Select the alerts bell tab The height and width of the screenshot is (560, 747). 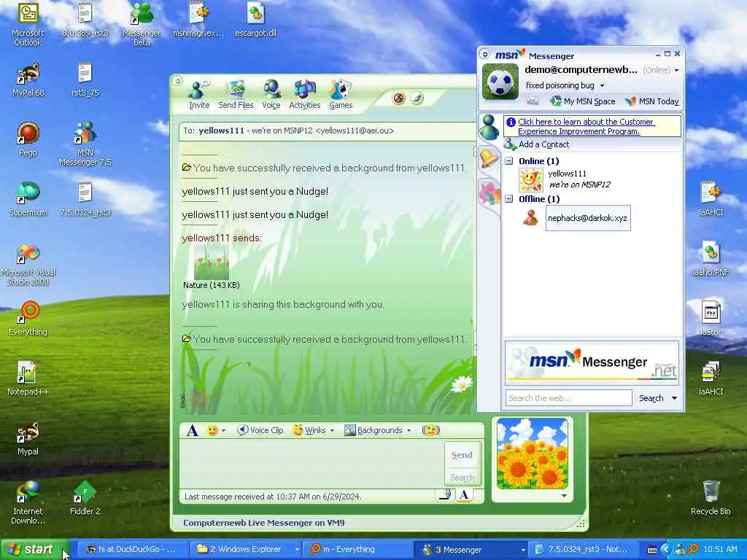pyautogui.click(x=489, y=158)
